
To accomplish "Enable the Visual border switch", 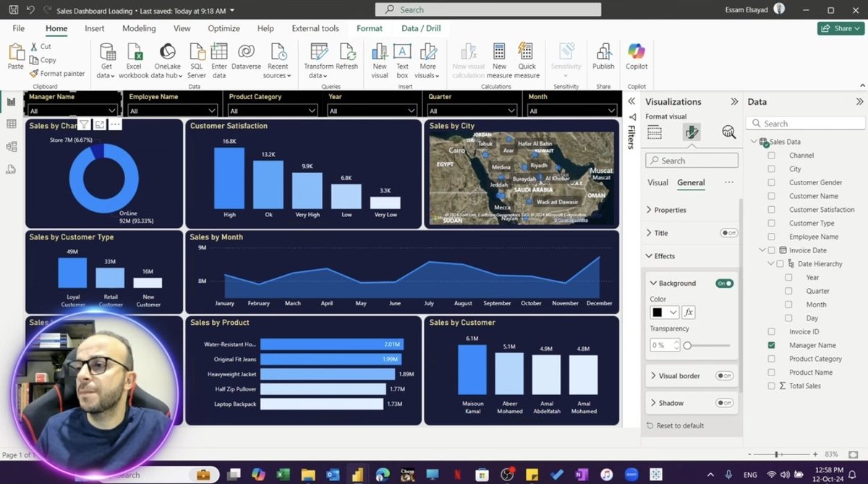I will pos(724,376).
